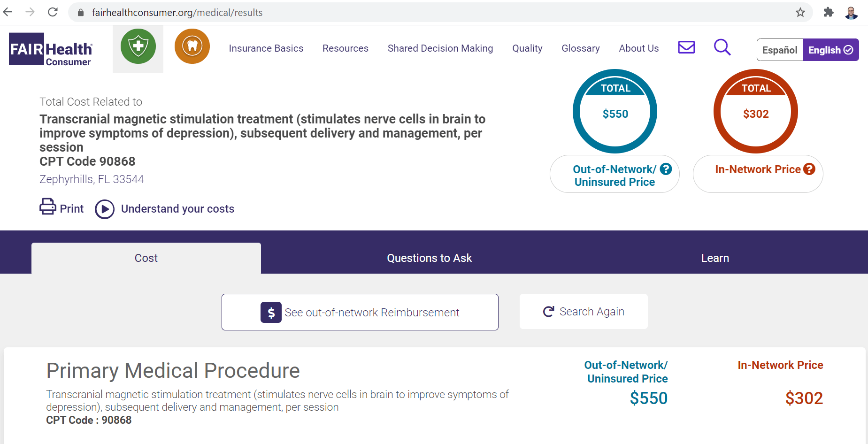The height and width of the screenshot is (444, 868).
Task: Click See out-of-network Reimbursement button
Action: point(360,312)
